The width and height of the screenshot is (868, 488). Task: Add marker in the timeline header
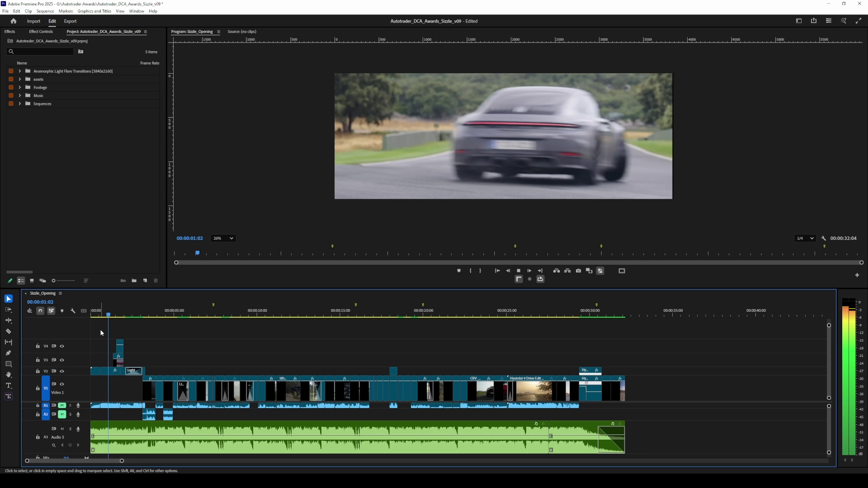(x=62, y=311)
